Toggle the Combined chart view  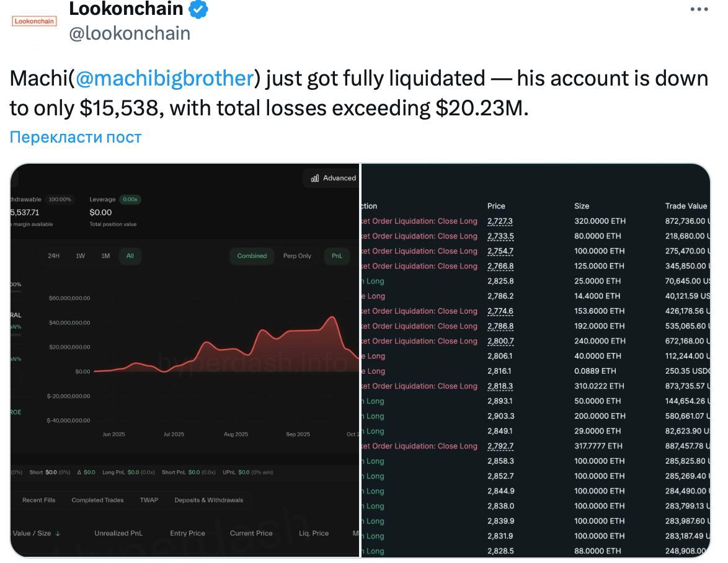[x=252, y=256]
